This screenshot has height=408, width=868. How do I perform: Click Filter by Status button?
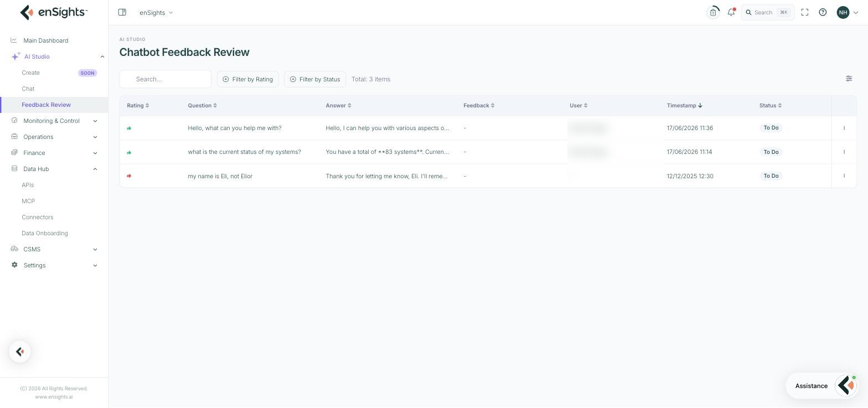[315, 79]
